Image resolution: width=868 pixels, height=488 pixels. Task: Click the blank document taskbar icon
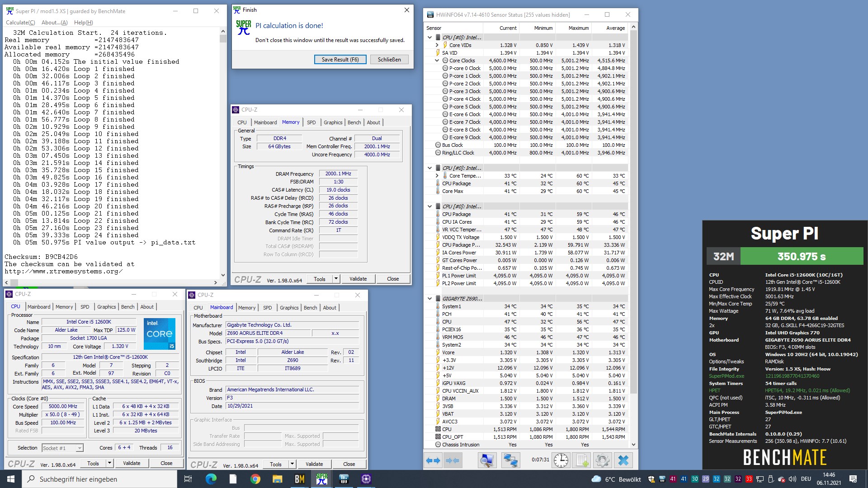(x=233, y=479)
